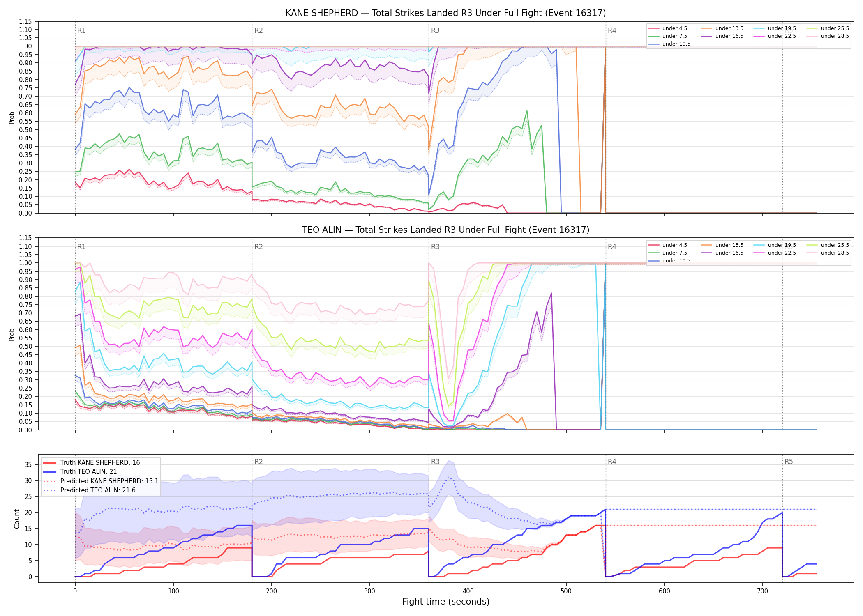Click the 600 seconds x-axis tick label
Image resolution: width=863 pixels, height=616 pixels.
coord(665,591)
